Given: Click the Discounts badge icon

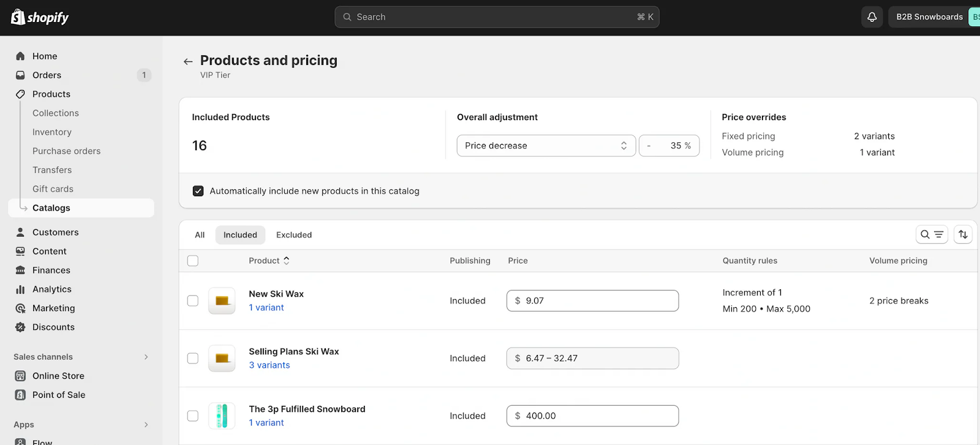Looking at the screenshot, I should coord(20,327).
